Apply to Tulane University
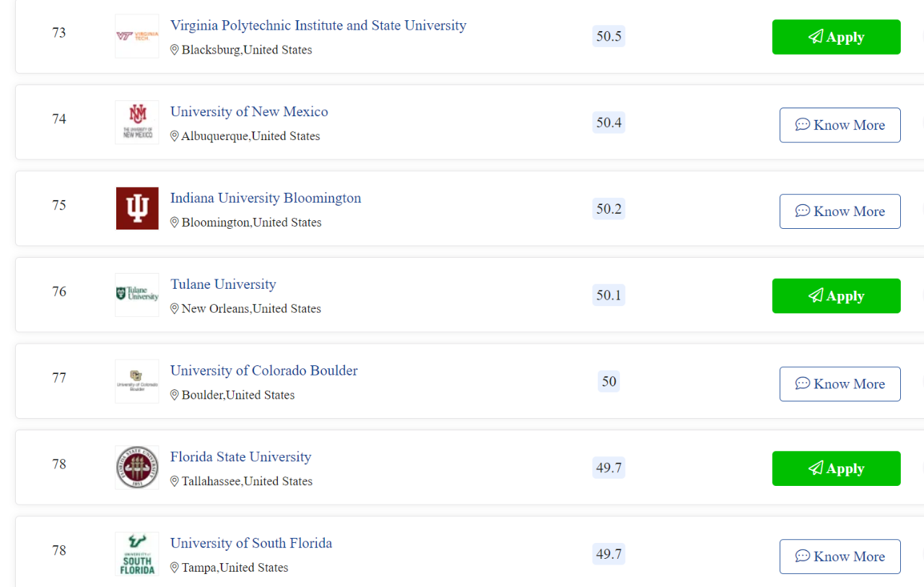924x587 pixels. 837,296
